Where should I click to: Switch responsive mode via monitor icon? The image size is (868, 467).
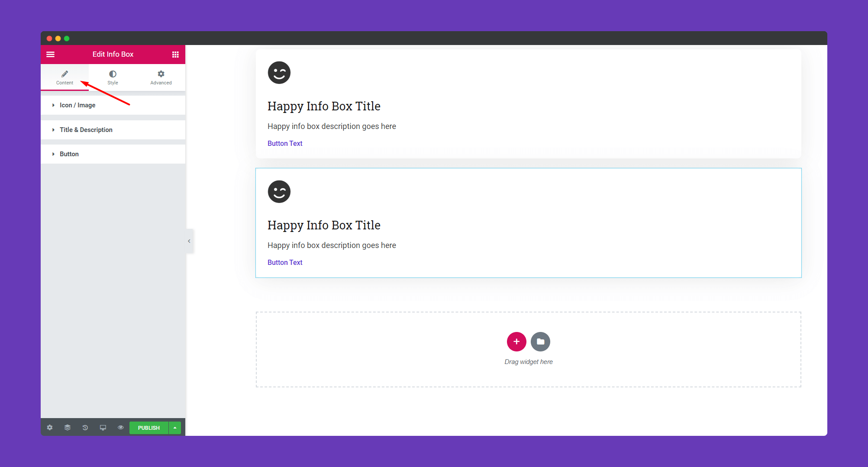[x=103, y=428]
